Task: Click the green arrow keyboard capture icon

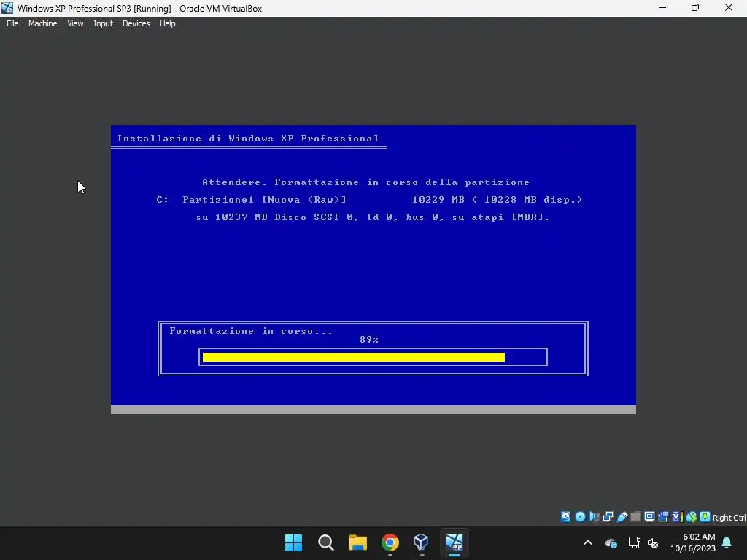Action: tap(705, 517)
